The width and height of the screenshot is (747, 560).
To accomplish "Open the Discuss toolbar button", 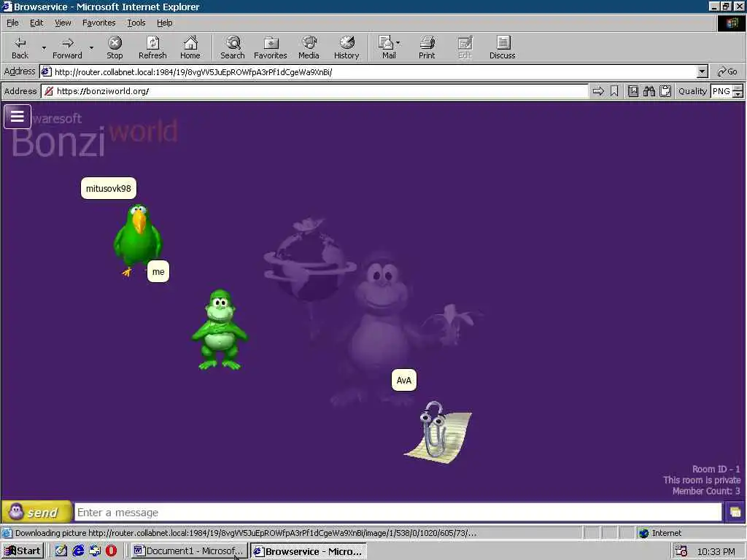I will coord(502,47).
